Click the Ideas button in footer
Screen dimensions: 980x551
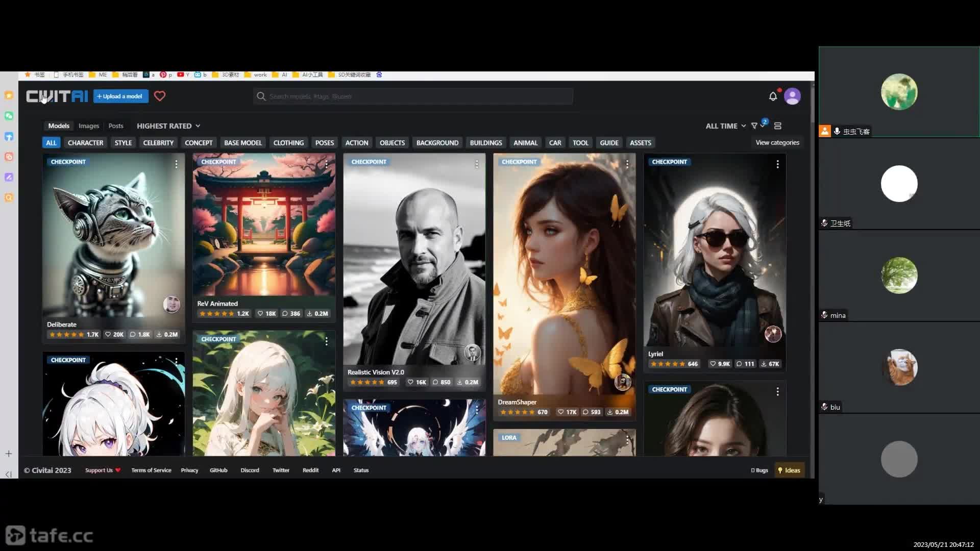pos(789,470)
